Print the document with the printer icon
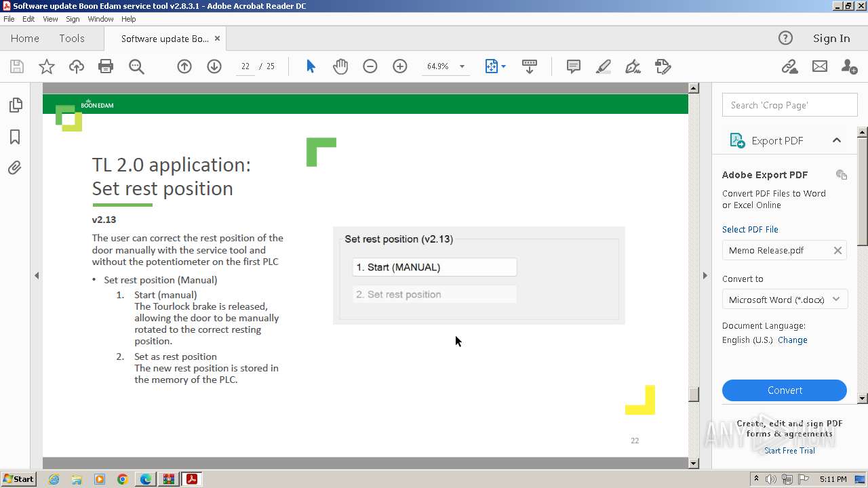The height and width of the screenshot is (488, 868). tap(106, 66)
